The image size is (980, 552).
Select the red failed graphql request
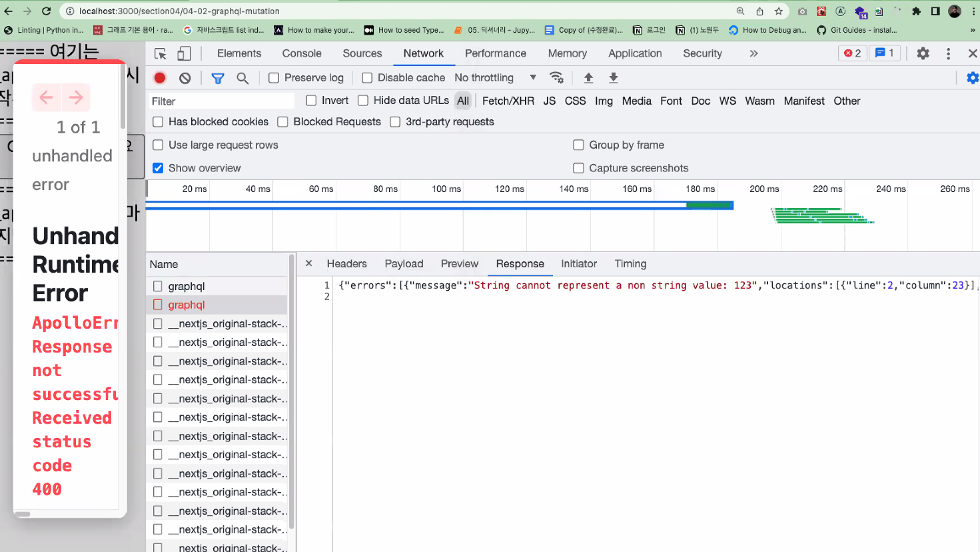point(217,305)
